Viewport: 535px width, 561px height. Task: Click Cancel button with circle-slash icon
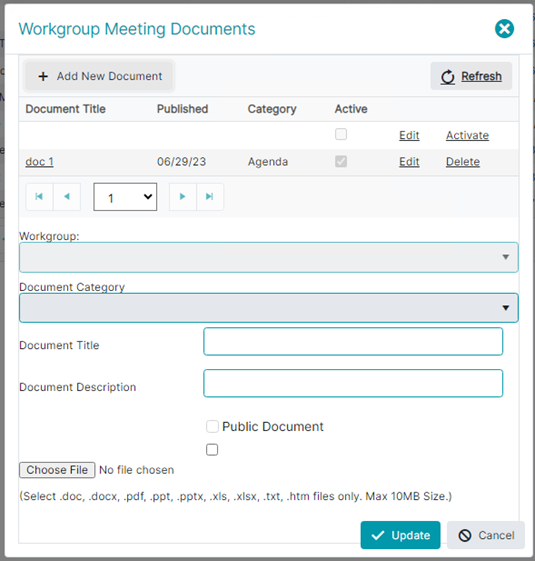486,535
